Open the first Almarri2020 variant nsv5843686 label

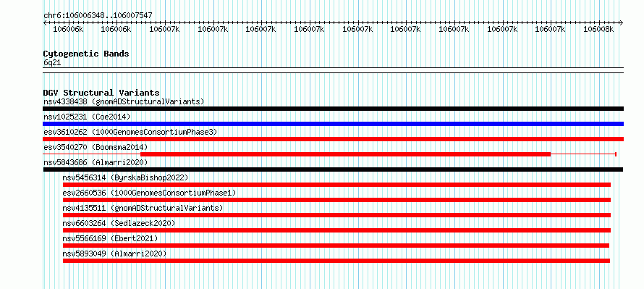(96, 162)
